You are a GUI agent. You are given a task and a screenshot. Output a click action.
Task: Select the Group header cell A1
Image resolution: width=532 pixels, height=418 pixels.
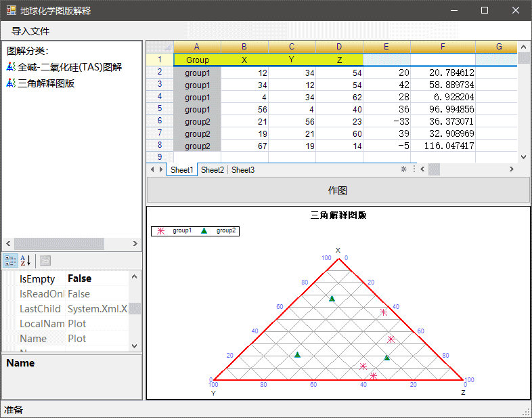pos(197,60)
